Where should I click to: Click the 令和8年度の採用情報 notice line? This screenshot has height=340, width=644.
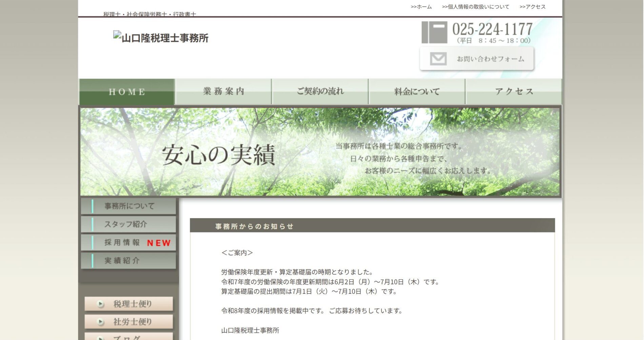(x=313, y=311)
